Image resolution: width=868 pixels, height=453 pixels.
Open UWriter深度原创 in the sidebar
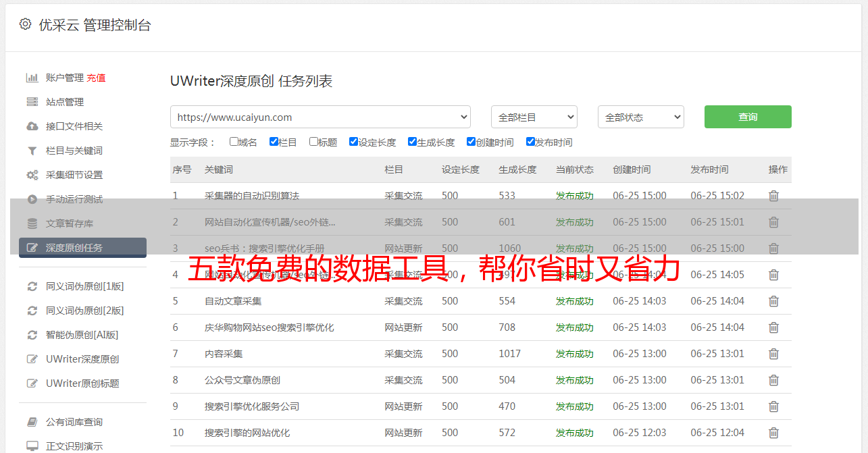(82, 359)
